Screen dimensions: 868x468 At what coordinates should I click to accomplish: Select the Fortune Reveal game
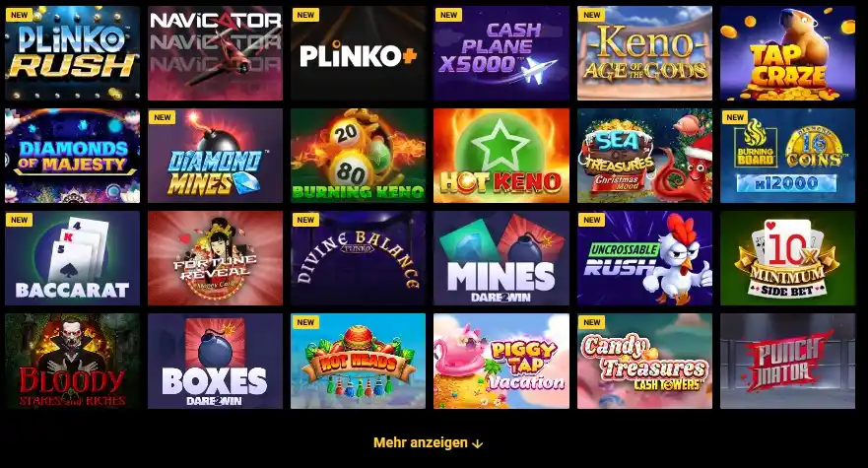pos(216,258)
